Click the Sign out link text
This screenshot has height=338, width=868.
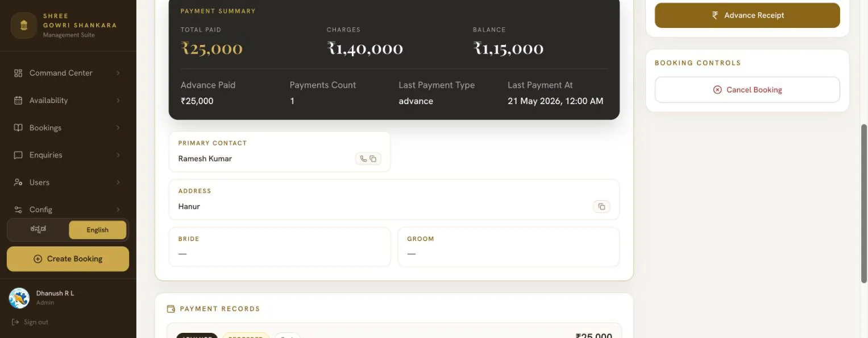tap(36, 322)
